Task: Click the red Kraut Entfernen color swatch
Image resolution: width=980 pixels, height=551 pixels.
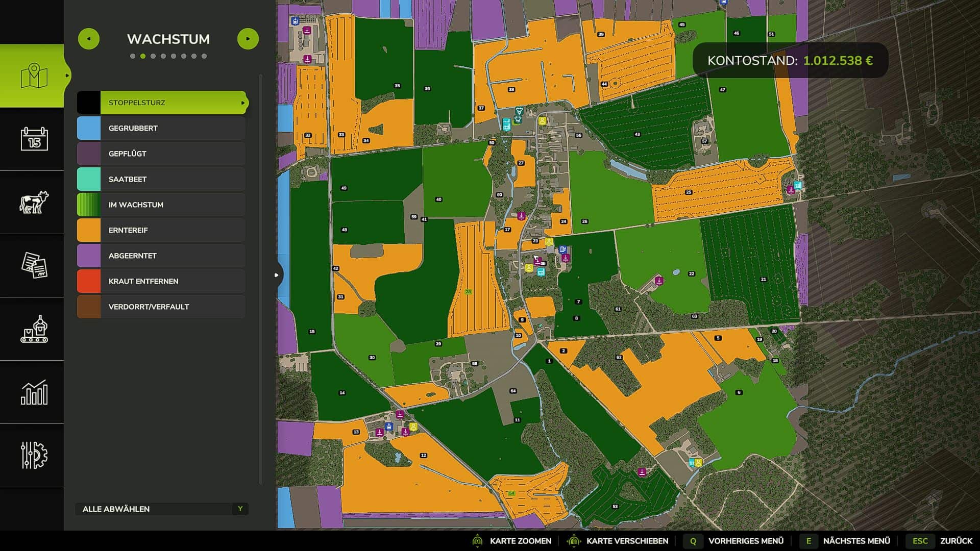Action: (89, 281)
